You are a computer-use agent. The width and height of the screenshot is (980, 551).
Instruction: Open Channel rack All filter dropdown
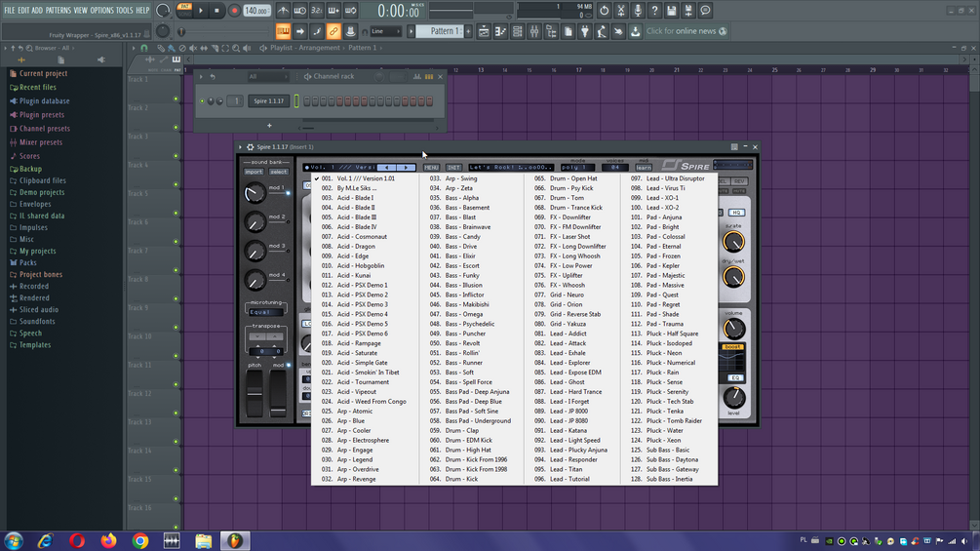click(267, 77)
